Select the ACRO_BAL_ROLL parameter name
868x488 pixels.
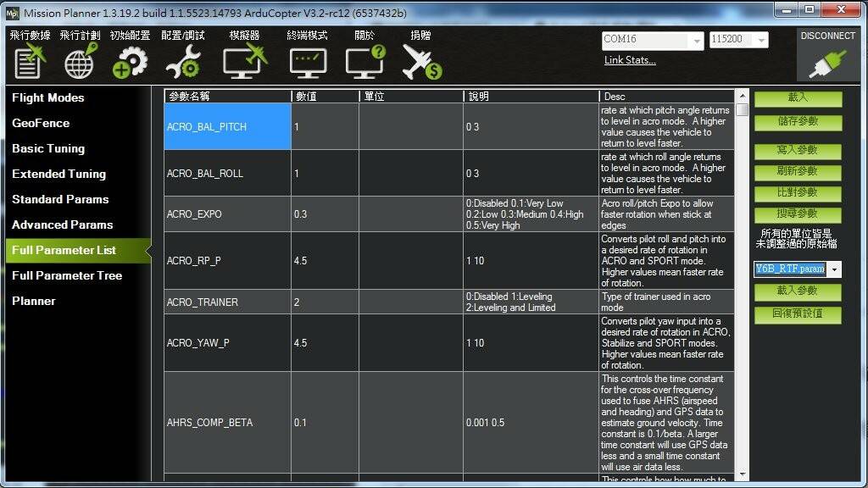pos(227,173)
